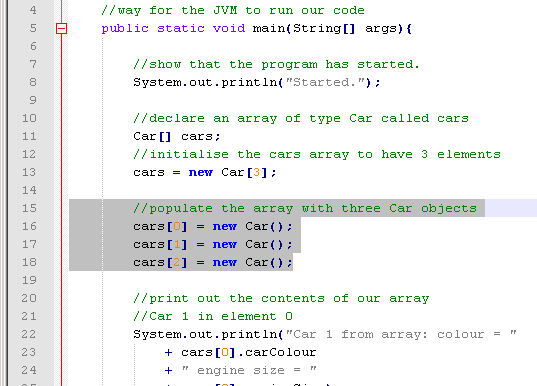This screenshot has height=386, width=537.
Task: Click the 'void' keyword in main signature
Action: (229, 28)
